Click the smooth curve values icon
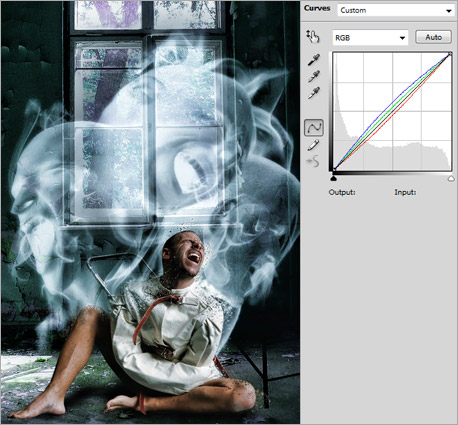Viewport: 458px width, 425px height. pyautogui.click(x=313, y=162)
